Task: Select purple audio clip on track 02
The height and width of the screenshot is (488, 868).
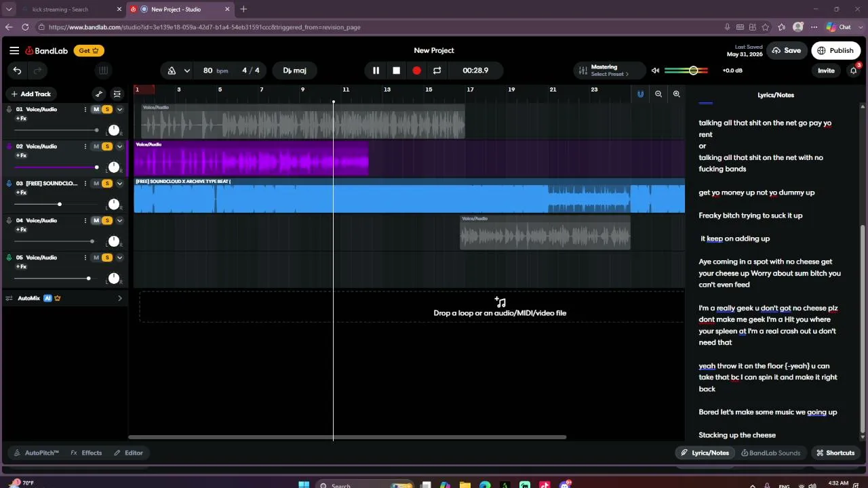Action: (251, 159)
